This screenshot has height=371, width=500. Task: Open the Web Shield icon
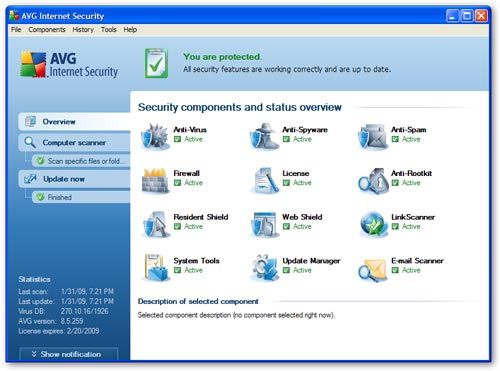click(x=264, y=224)
